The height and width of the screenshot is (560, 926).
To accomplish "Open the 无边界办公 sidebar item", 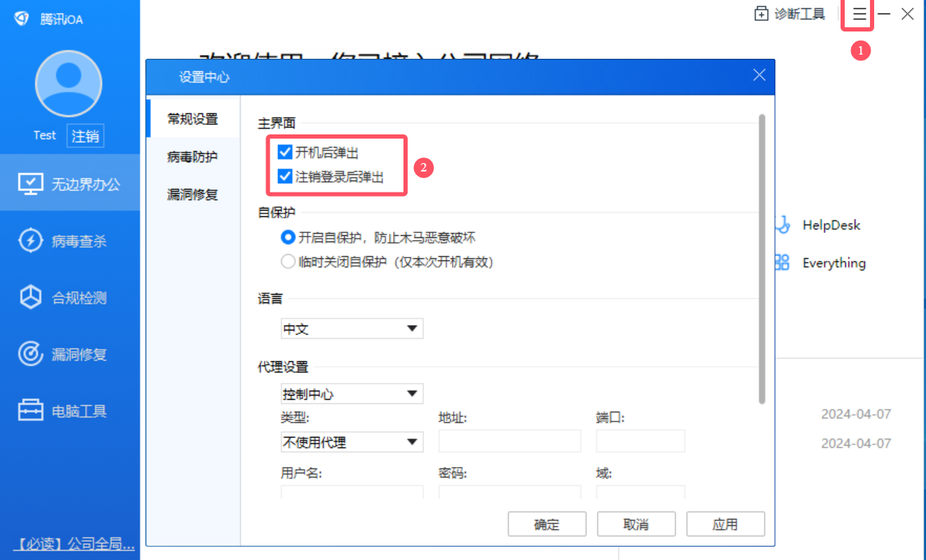I will click(x=70, y=184).
